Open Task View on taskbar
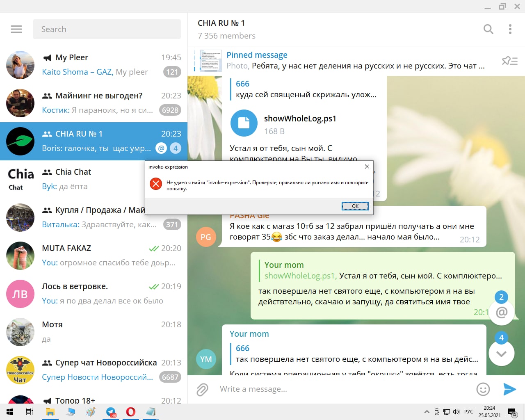Image resolution: width=525 pixels, height=420 pixels. 30,412
